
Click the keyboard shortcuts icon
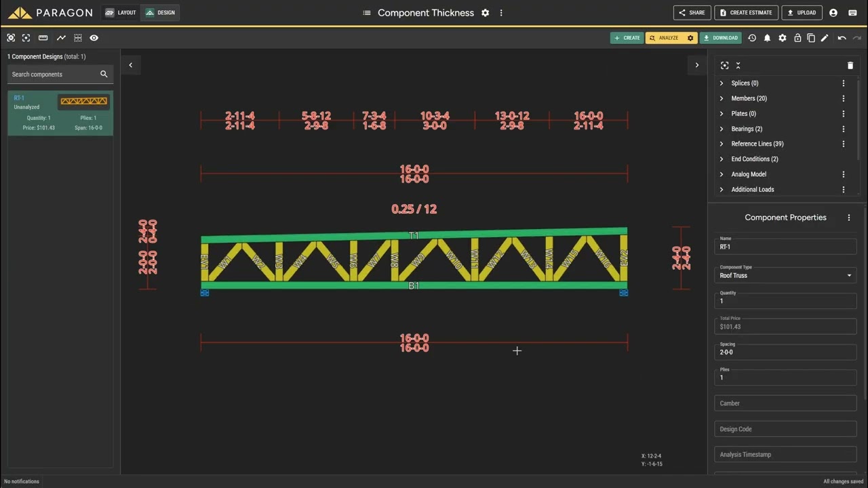click(852, 13)
